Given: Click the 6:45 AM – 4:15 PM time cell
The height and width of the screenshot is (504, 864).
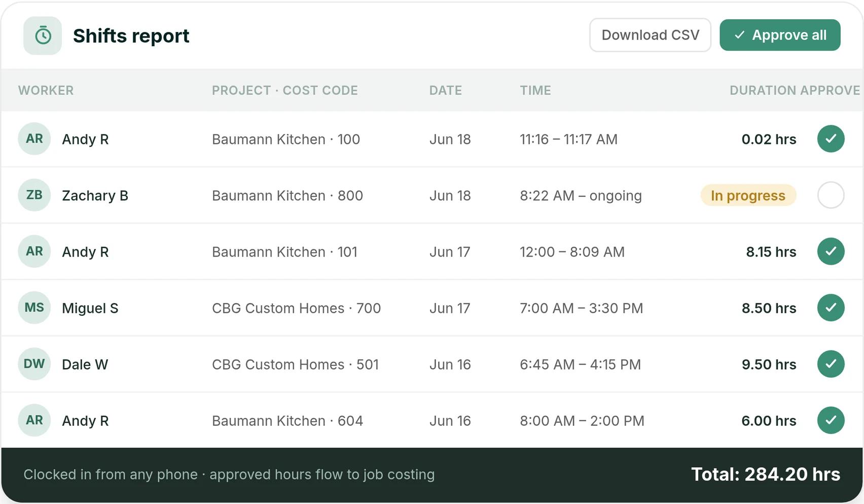Looking at the screenshot, I should coord(580,365).
